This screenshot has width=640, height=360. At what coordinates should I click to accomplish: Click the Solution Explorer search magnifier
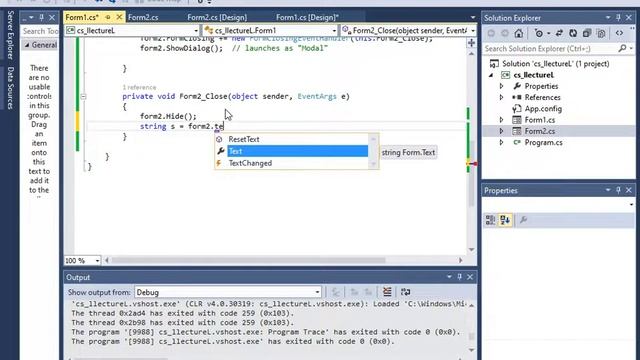click(x=622, y=49)
